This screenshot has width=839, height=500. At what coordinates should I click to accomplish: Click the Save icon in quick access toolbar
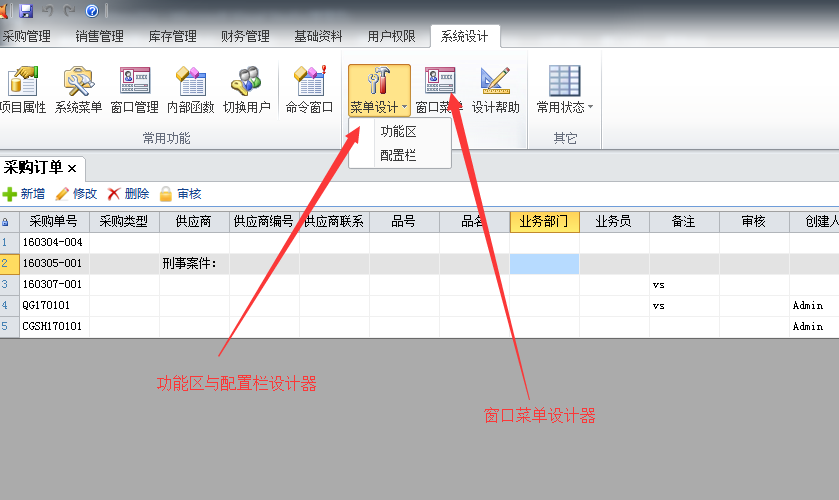(26, 10)
